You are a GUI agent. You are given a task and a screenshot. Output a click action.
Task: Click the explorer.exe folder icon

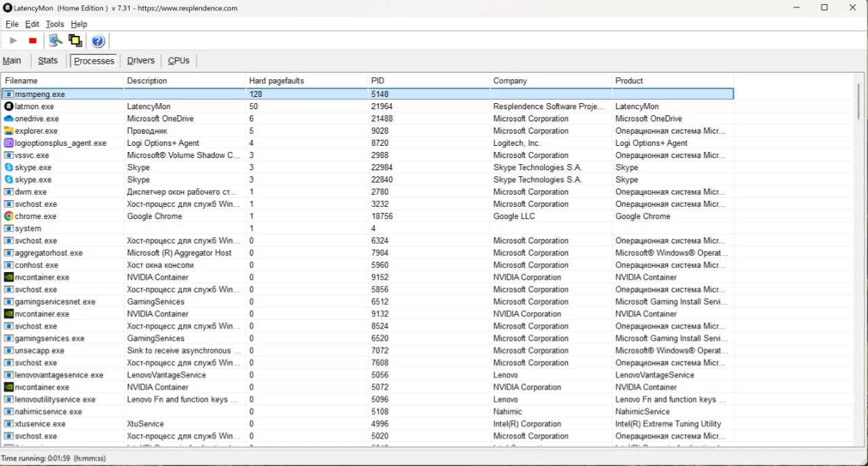point(9,131)
